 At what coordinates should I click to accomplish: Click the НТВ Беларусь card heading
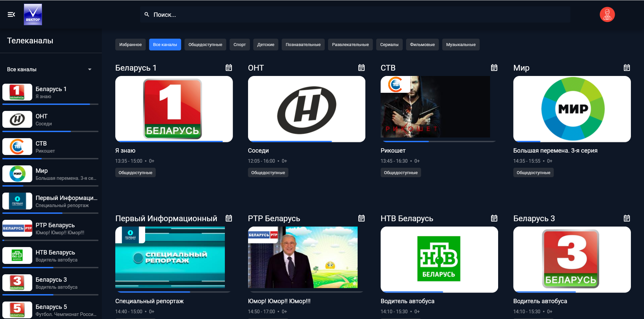[407, 218]
